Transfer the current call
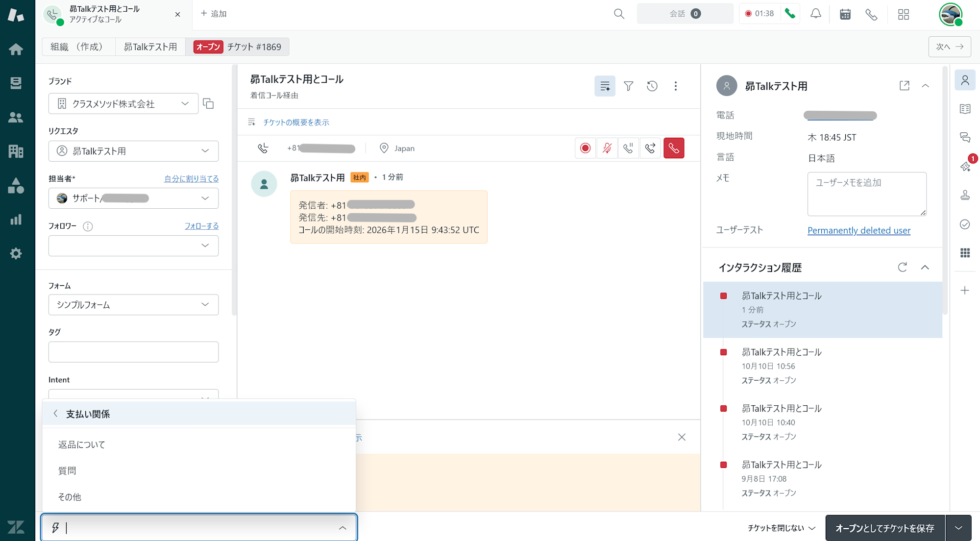Viewport: 980px width, 541px height. [x=650, y=148]
